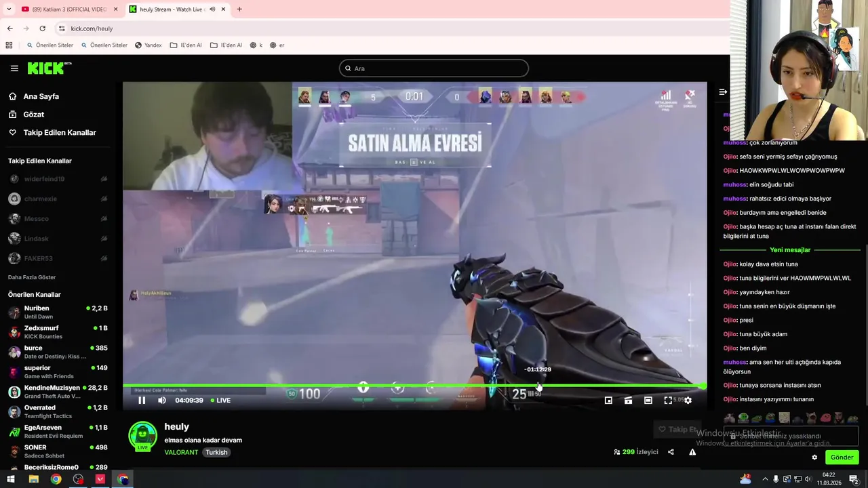Open Valorant from the taskbar

coord(100,479)
